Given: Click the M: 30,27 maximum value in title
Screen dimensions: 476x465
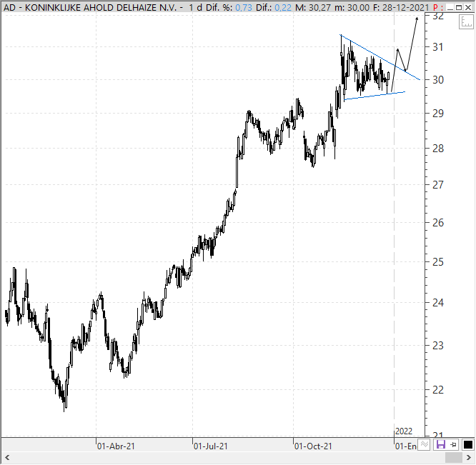Looking at the screenshot, I should [x=313, y=8].
